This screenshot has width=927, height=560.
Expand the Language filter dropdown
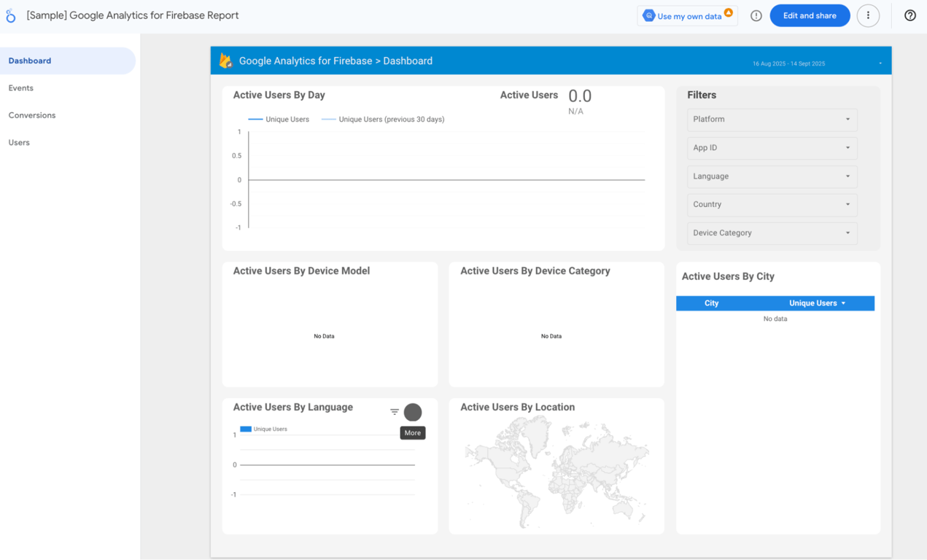(772, 176)
